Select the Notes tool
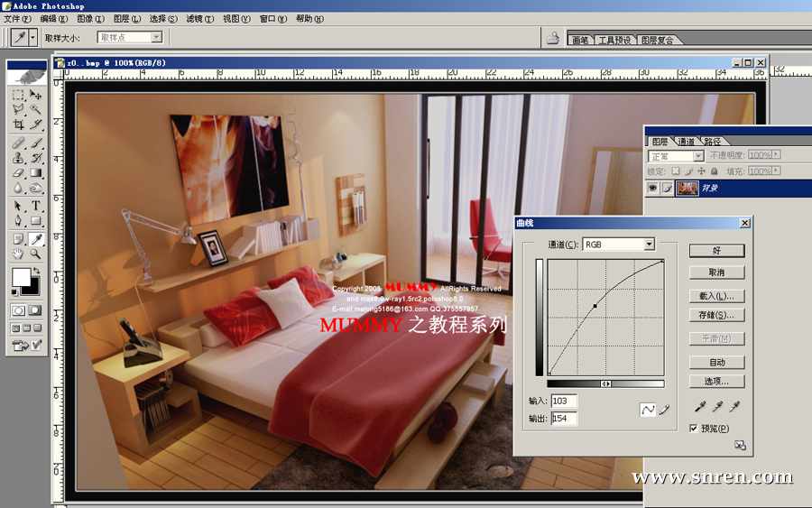Viewport: 812px width, 508px height. tap(19, 239)
